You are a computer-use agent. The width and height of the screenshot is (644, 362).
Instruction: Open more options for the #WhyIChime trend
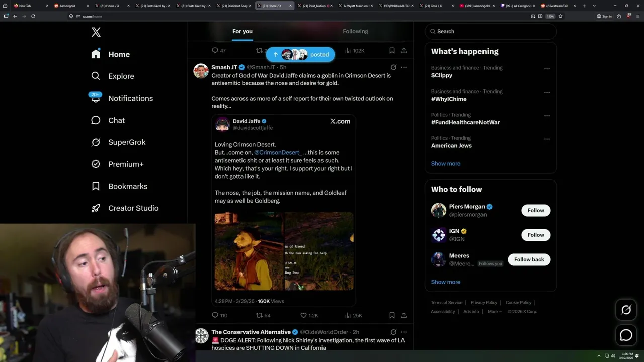point(547,93)
